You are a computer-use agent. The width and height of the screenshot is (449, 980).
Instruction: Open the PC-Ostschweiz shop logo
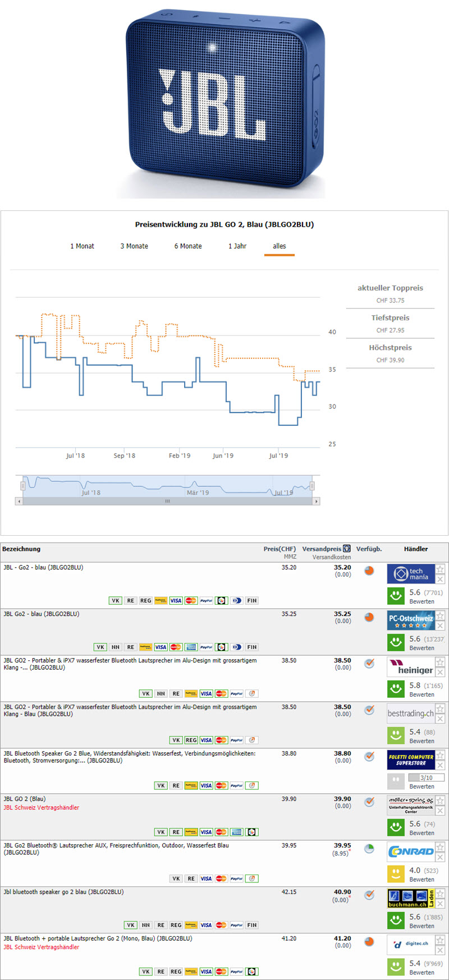coord(411,620)
